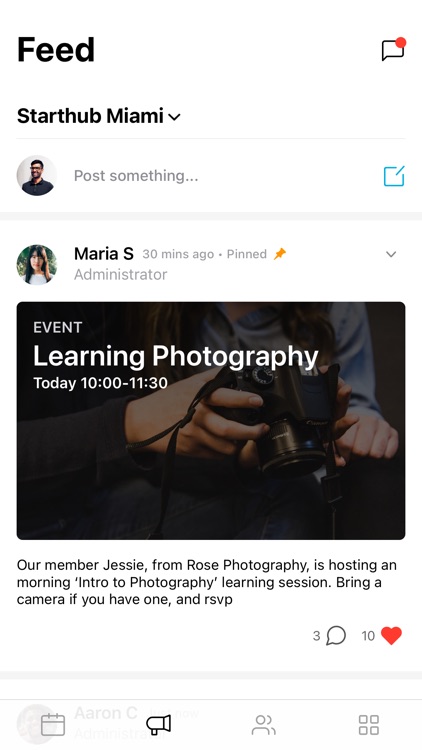Click the Feed page title
Viewport: 422px width, 750px height.
click(56, 50)
